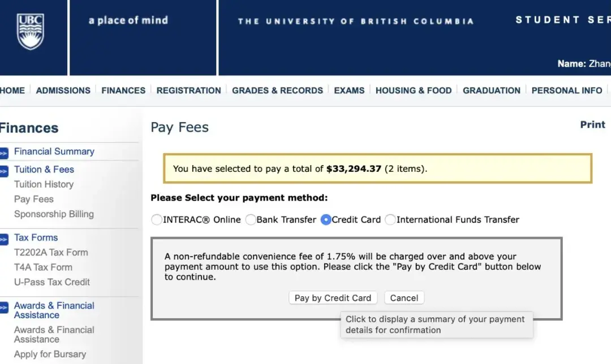Screen dimensions: 611x364
Task: Click the Print link
Action: point(592,125)
